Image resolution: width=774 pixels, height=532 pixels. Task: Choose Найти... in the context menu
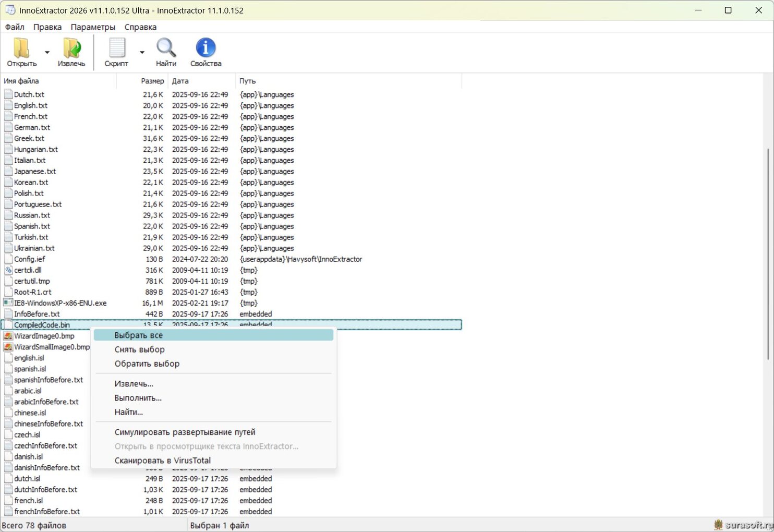tap(213, 412)
